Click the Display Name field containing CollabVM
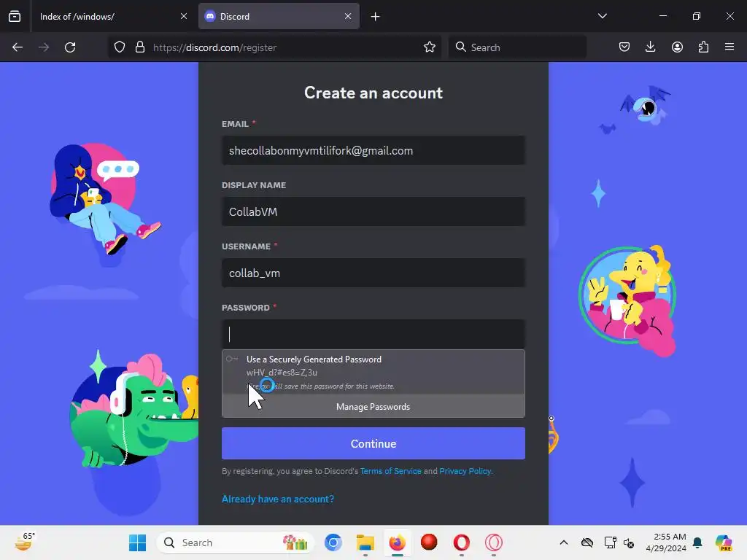Viewport: 747px width, 560px height. [x=373, y=211]
